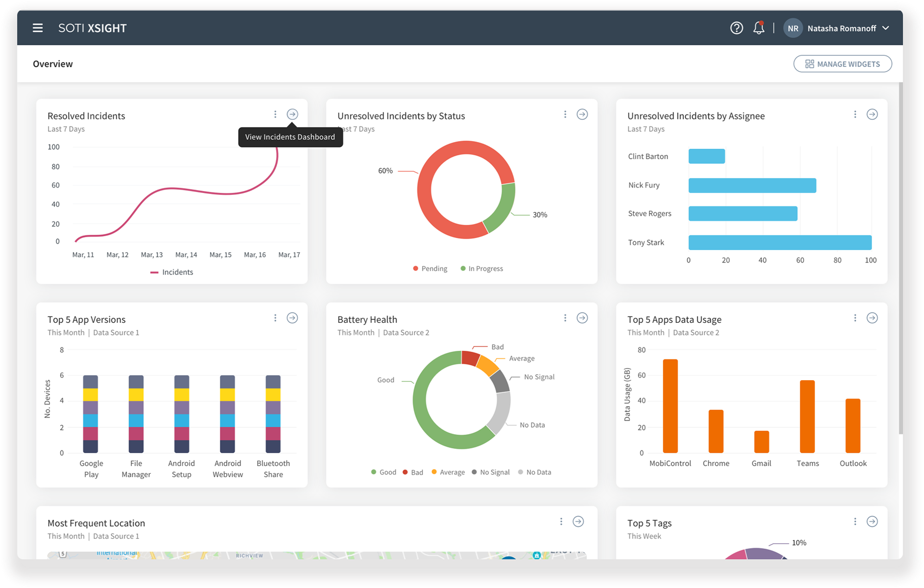Open three-dot menu on Resolved Incidents widget
Image resolution: width=924 pixels, height=588 pixels.
point(275,114)
